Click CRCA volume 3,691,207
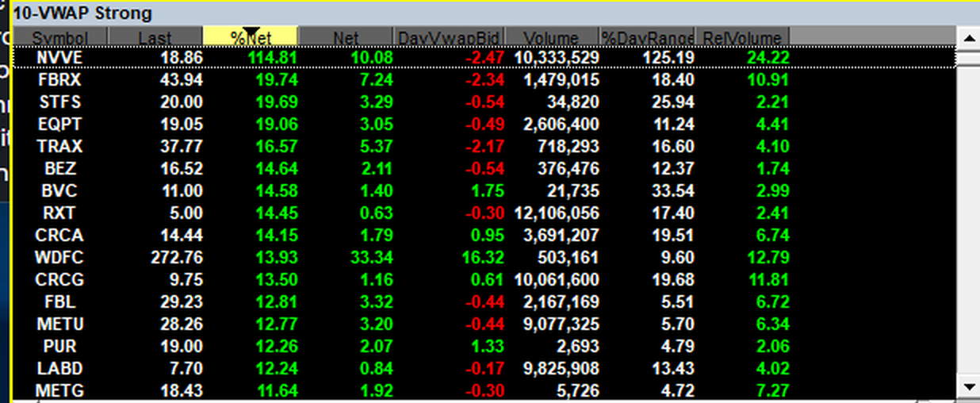 (561, 235)
